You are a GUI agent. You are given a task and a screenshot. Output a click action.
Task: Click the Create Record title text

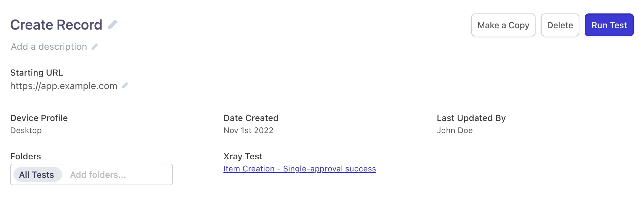click(56, 25)
